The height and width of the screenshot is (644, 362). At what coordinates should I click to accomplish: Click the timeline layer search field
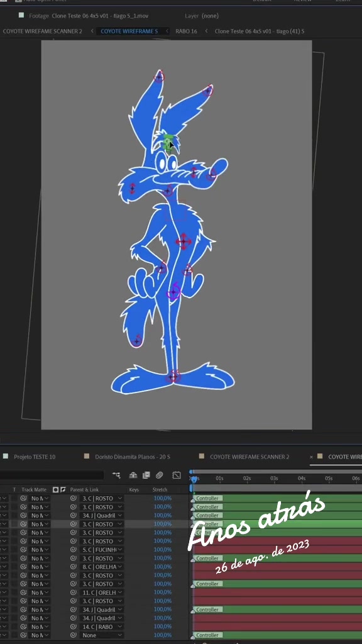[x=52, y=475]
